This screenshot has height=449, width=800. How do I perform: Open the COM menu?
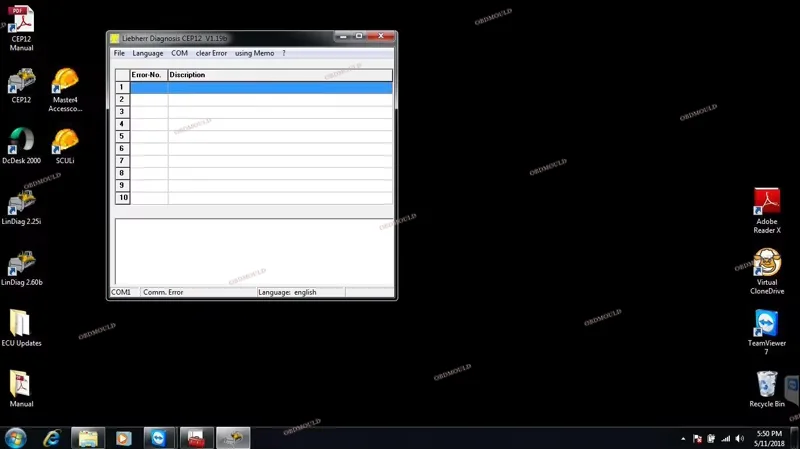(179, 53)
